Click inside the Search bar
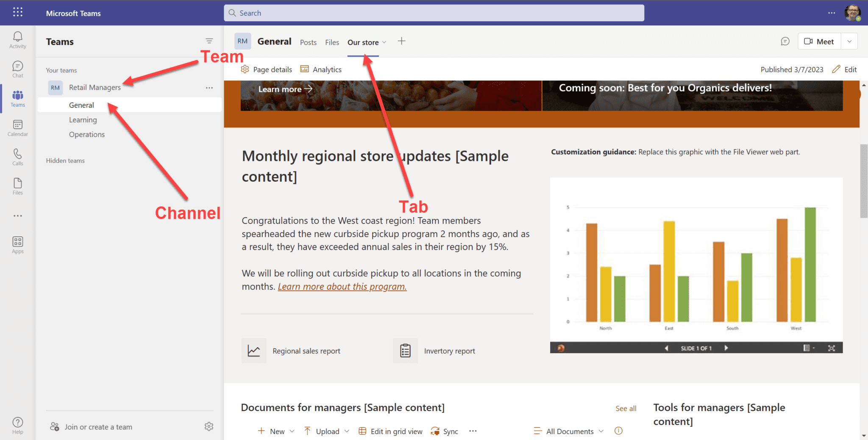868x440 pixels. click(x=432, y=13)
